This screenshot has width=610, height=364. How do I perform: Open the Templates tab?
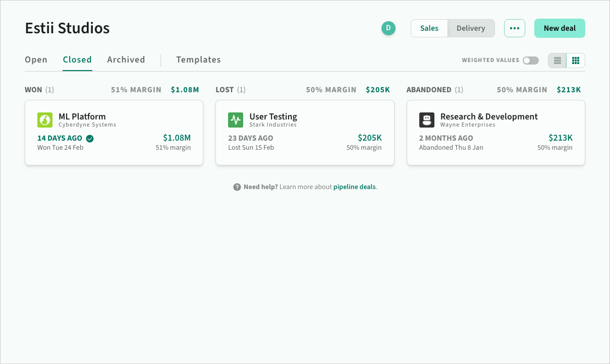click(x=198, y=59)
